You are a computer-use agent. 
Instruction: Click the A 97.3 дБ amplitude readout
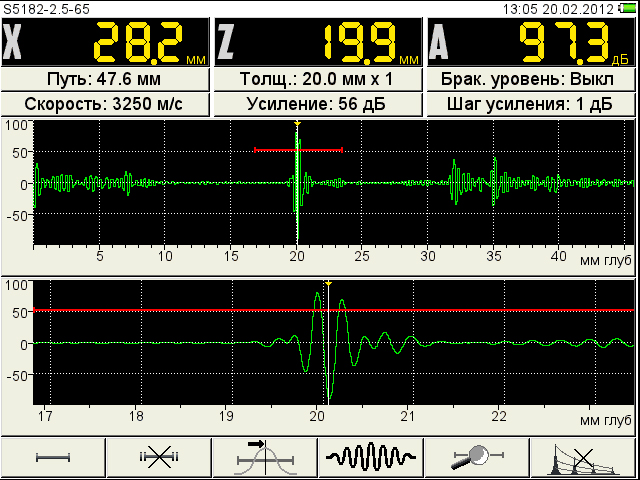[532, 42]
